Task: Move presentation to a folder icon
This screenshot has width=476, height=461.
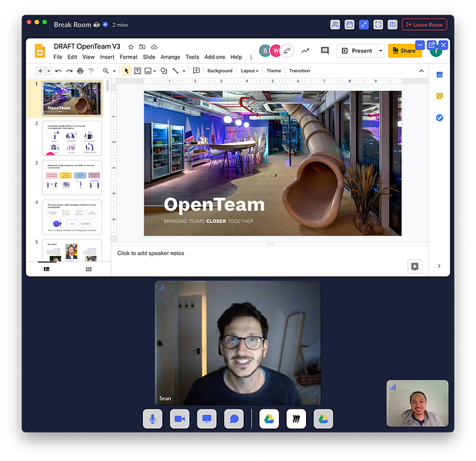Action: [x=142, y=47]
